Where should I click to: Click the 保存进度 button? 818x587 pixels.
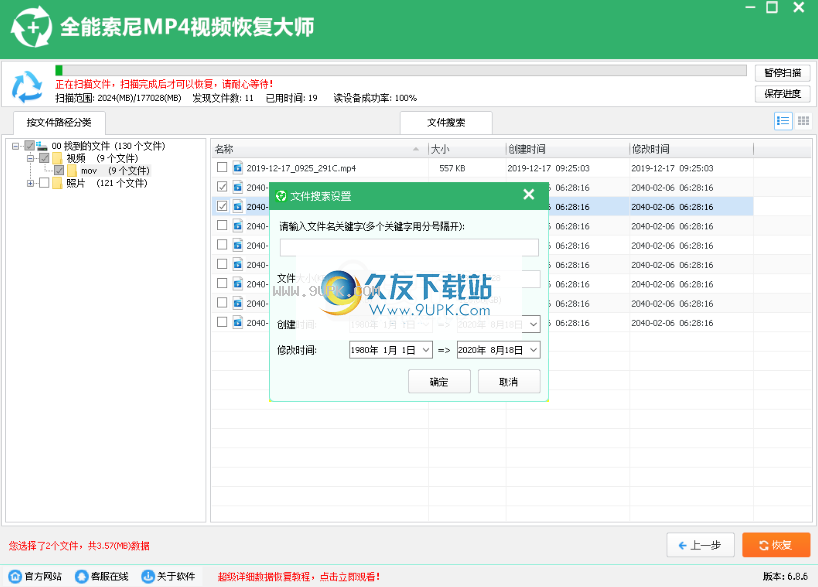click(x=783, y=94)
